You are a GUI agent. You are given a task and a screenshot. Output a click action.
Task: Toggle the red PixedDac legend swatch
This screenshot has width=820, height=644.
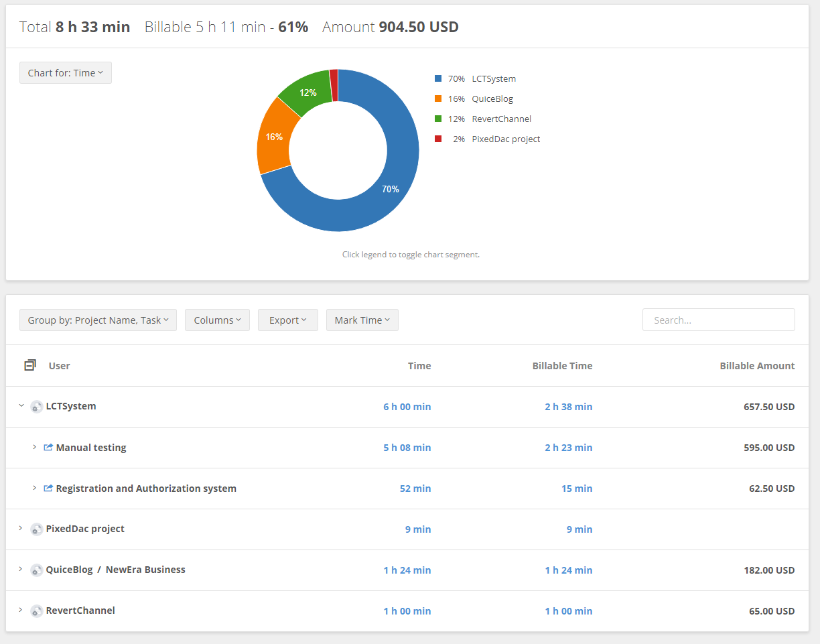pos(438,139)
